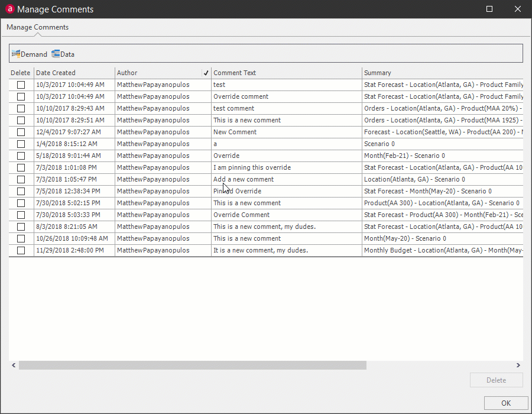Click 'Month(Feb-21) - Scenario 0' summary cell
Image resolution: width=532 pixels, height=414 pixels.
tap(442, 156)
